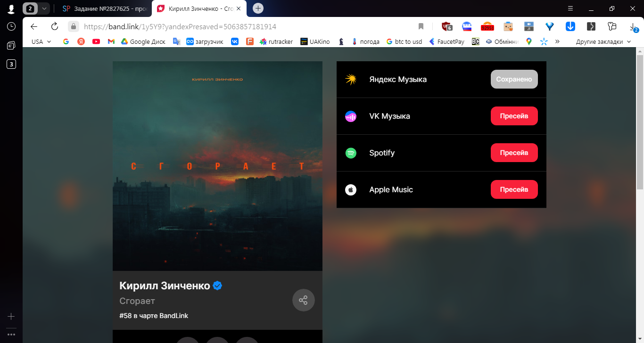Image resolution: width=644 pixels, height=343 pixels.
Task: Open the Gmail bookmark icon
Action: tap(111, 41)
